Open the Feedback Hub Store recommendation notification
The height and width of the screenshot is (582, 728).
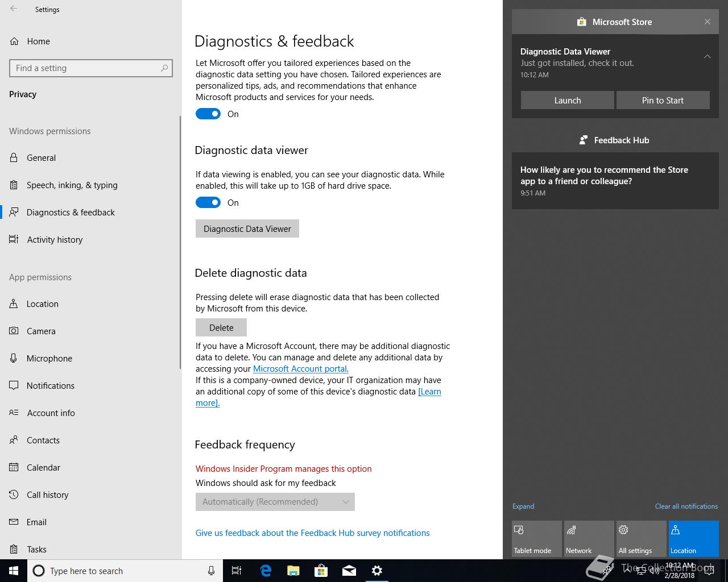point(615,180)
